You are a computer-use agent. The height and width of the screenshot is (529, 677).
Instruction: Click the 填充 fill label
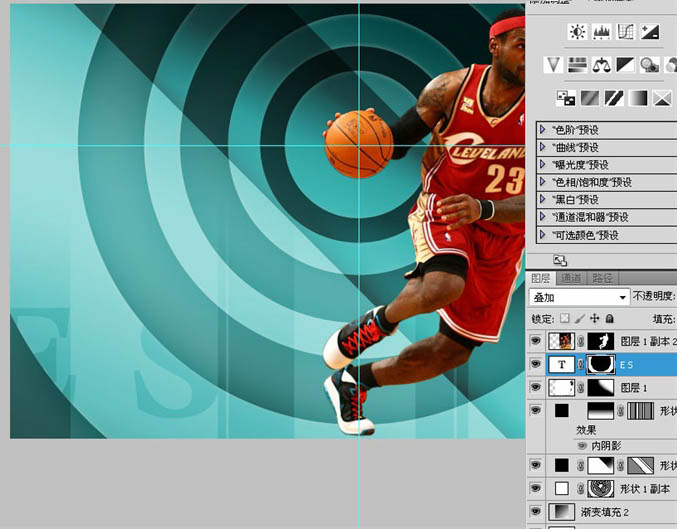click(x=664, y=319)
